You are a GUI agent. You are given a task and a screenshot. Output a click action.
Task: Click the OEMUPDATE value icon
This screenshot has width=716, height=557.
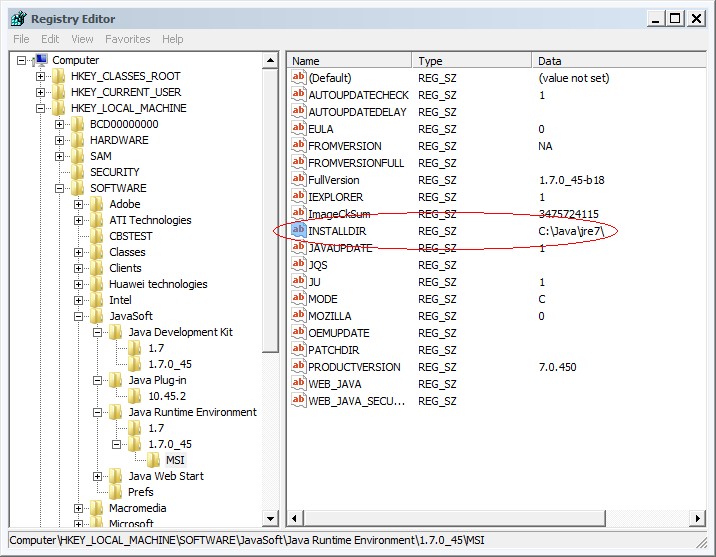(298, 332)
